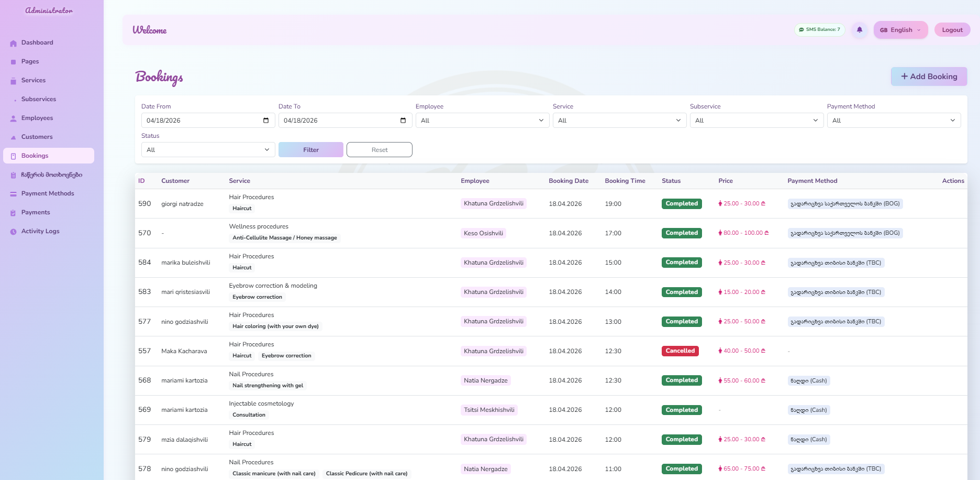Open the Date From calendar picker icon

tap(266, 121)
